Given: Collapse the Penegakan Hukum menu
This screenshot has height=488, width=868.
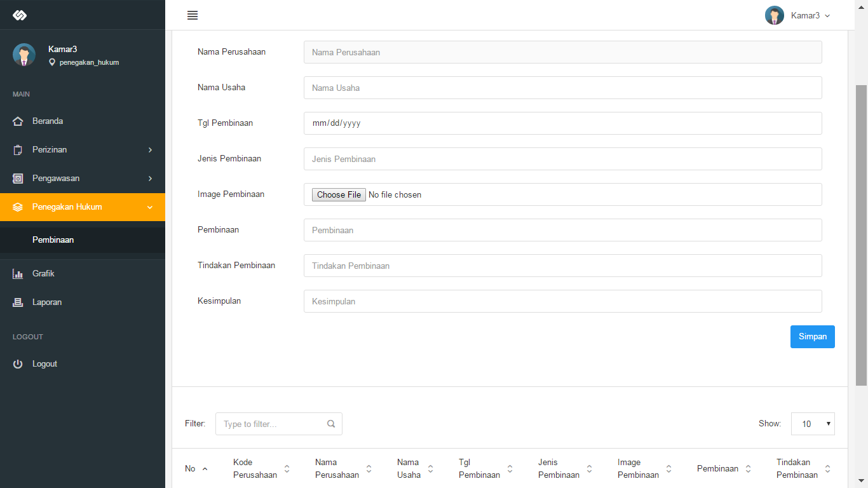Looking at the screenshot, I should click(x=83, y=207).
